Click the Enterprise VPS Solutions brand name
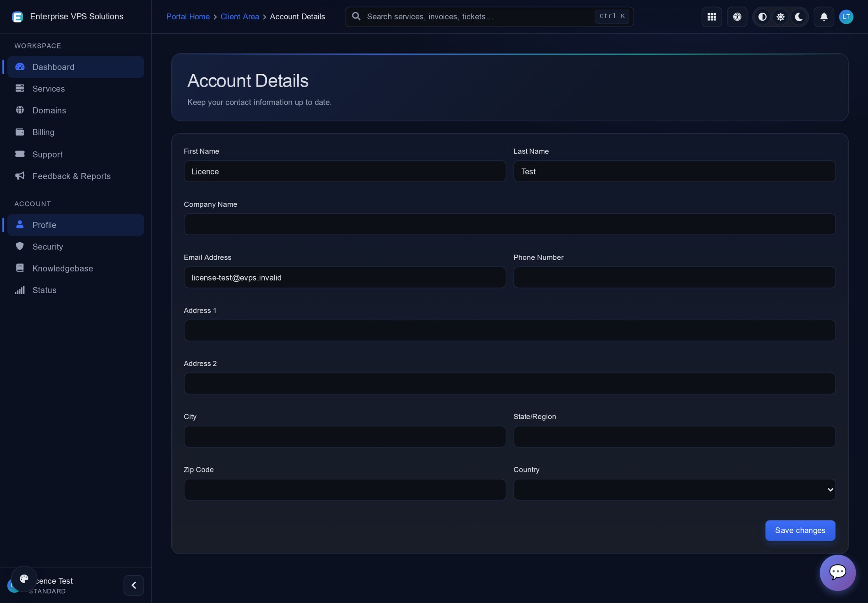Viewport: 868px width, 603px height. (x=77, y=17)
